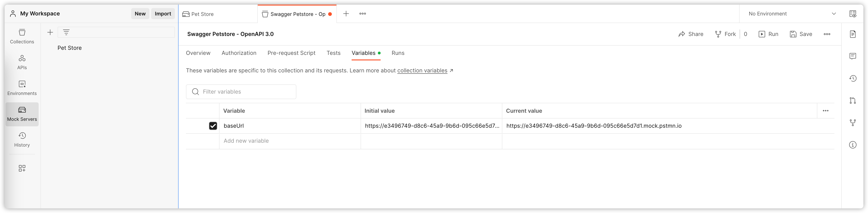The image size is (868, 213).
Task: Switch to the Overview tab
Action: tap(198, 53)
